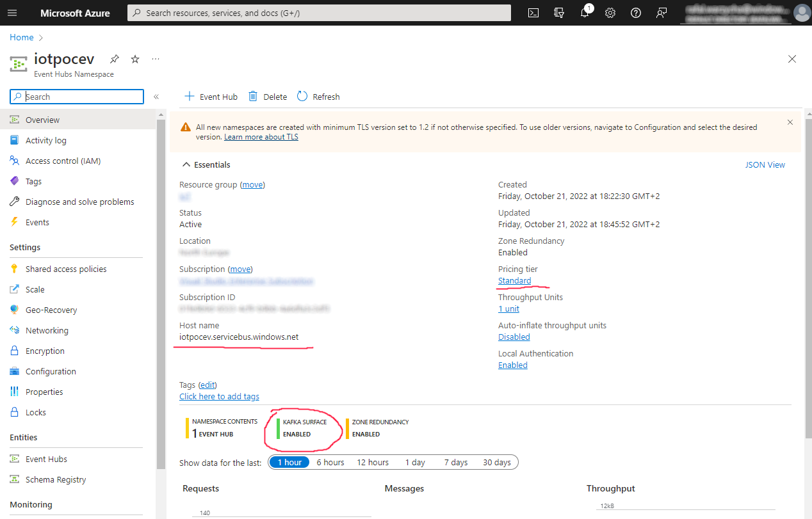Open Directories and subscriptions filter icon
The width and height of the screenshot is (812, 519).
(x=559, y=13)
